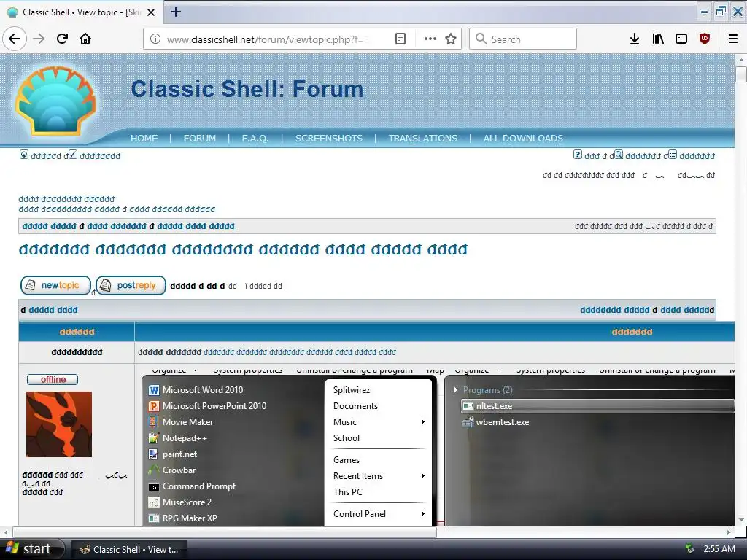Click the Classic Shell shell logo

tap(56, 101)
